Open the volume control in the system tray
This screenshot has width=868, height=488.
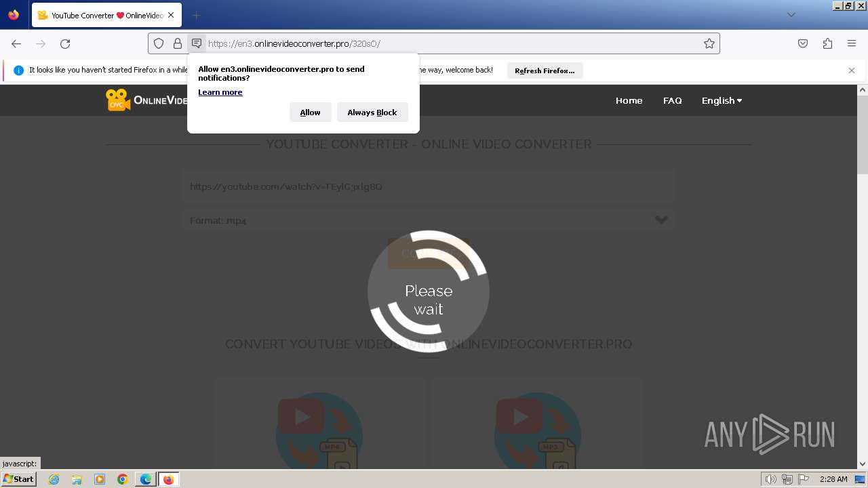tap(770, 479)
